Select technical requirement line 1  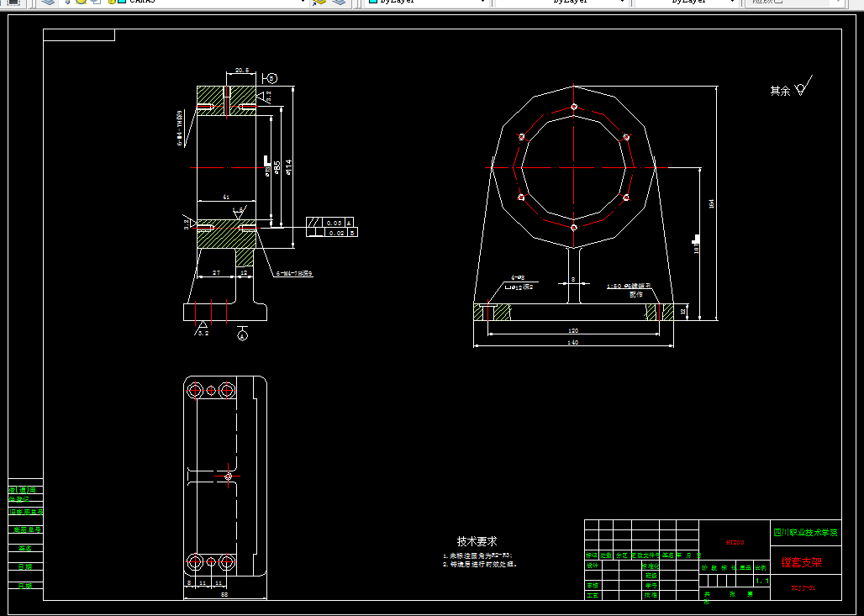click(x=477, y=556)
